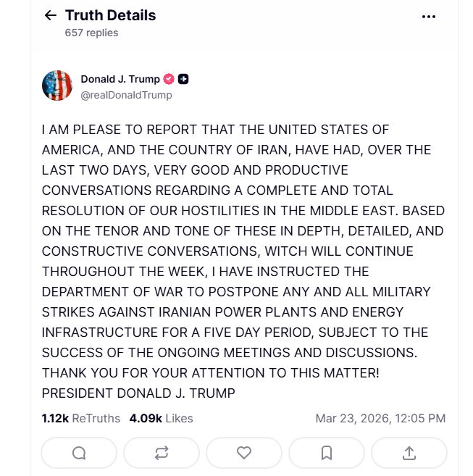Toggle ReTruth with the arrows icon

pos(162,453)
